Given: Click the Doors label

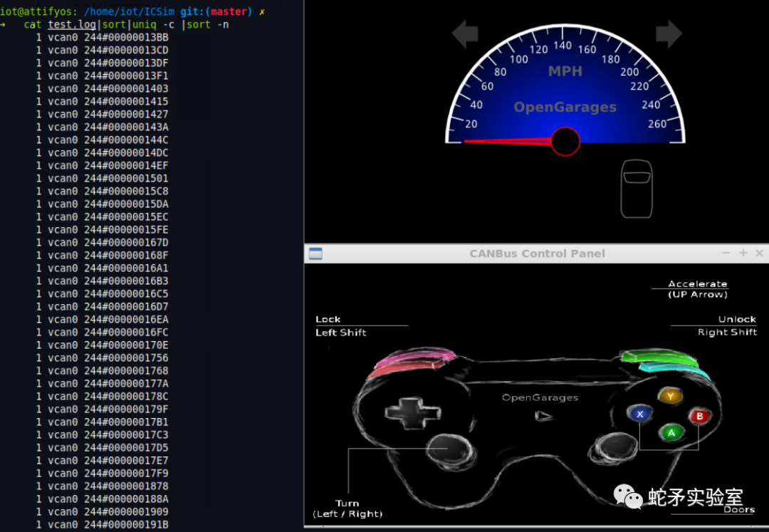Looking at the screenshot, I should click(x=739, y=509).
